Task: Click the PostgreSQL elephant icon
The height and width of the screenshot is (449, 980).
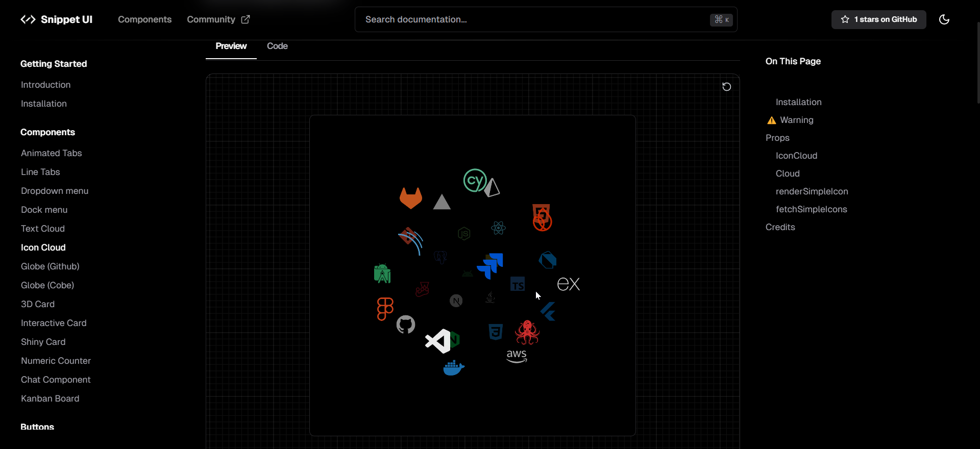Action: point(440,257)
